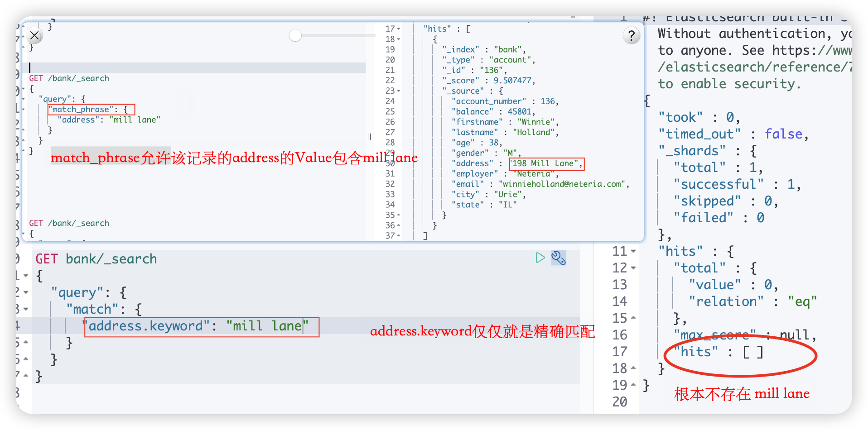
Task: Click "GET /bank/_search" above match_phrase query
Action: click(69, 78)
